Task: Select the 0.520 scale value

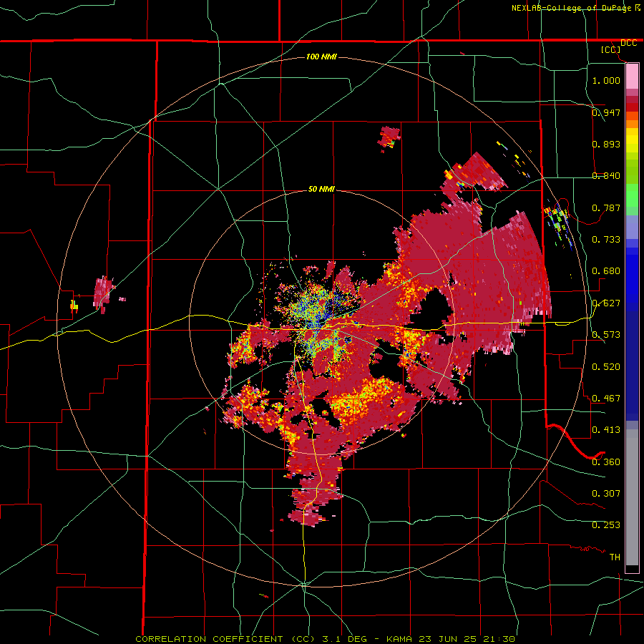Action: [x=606, y=367]
